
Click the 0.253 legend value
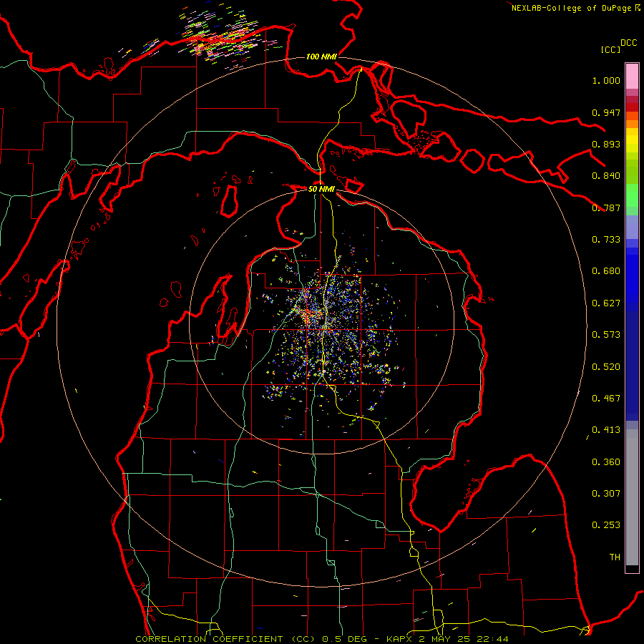click(606, 525)
